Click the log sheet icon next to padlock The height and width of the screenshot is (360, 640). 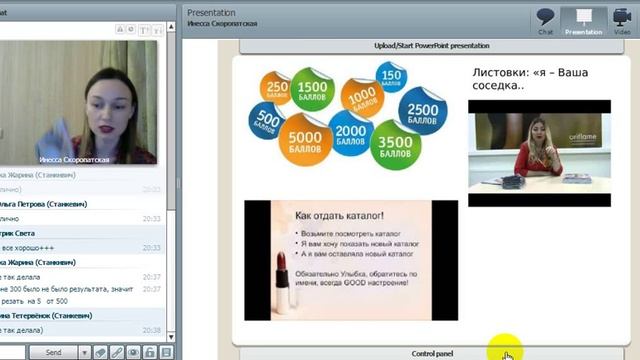click(x=166, y=352)
